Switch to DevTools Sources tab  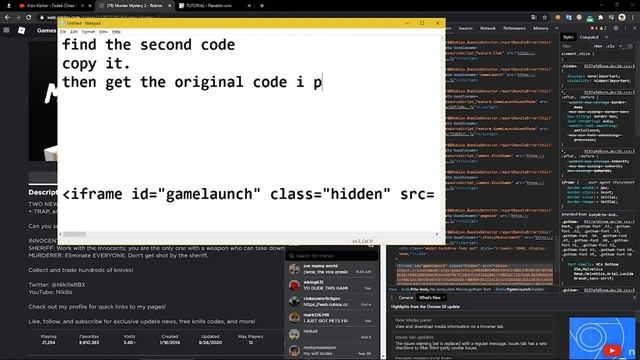465,28
